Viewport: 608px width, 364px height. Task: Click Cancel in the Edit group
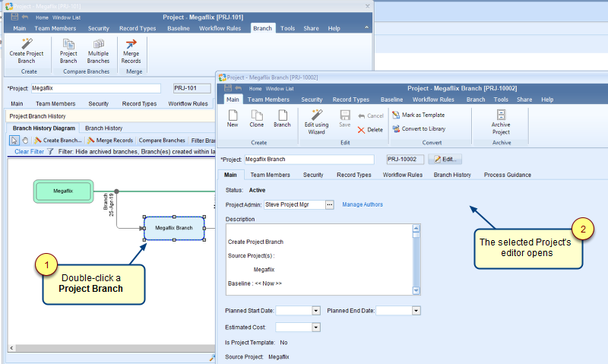point(371,116)
